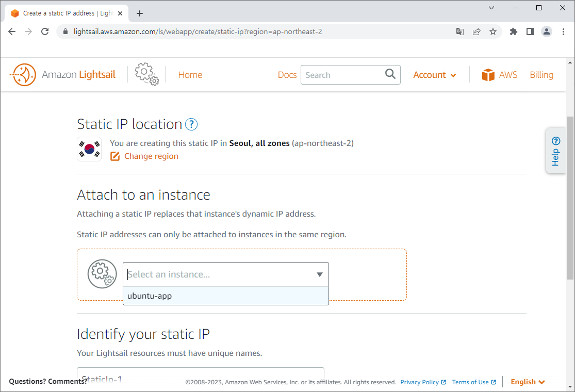Click the Static IP location help icon

tap(191, 124)
